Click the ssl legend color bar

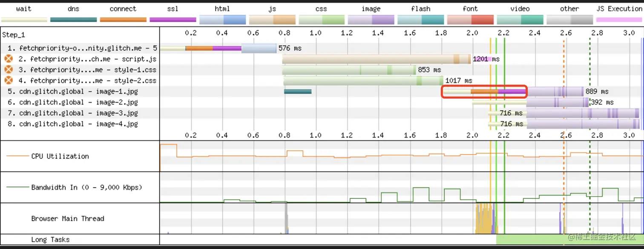pyautogui.click(x=173, y=20)
